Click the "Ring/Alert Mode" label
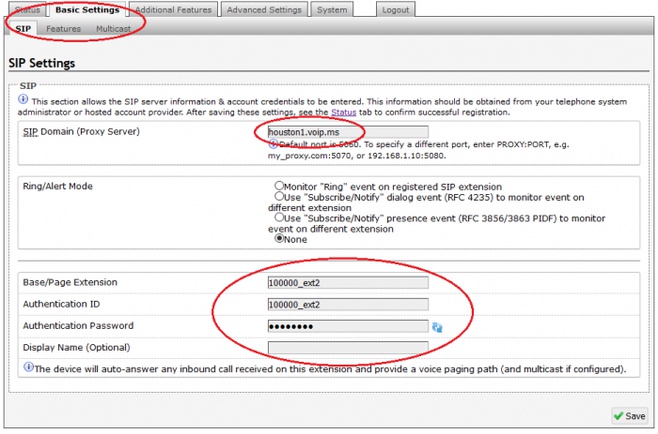 click(x=57, y=186)
